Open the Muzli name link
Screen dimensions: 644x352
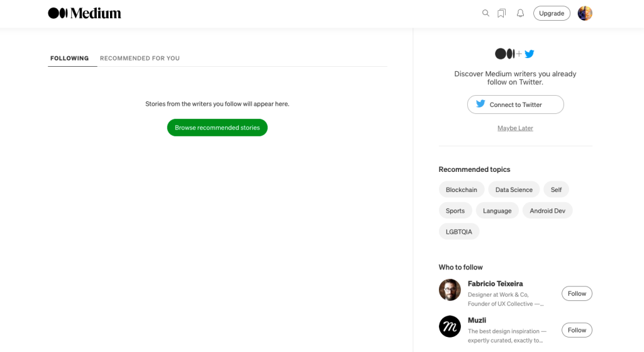coord(477,321)
